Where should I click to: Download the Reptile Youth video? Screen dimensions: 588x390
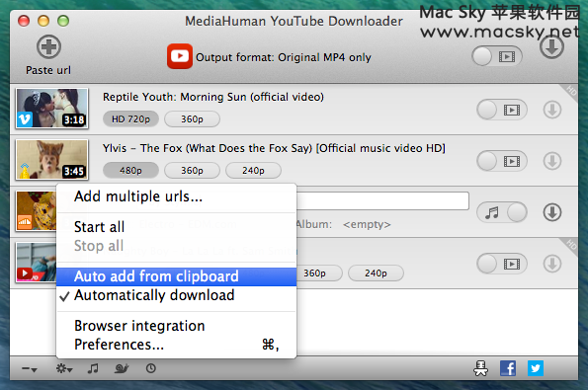552,110
